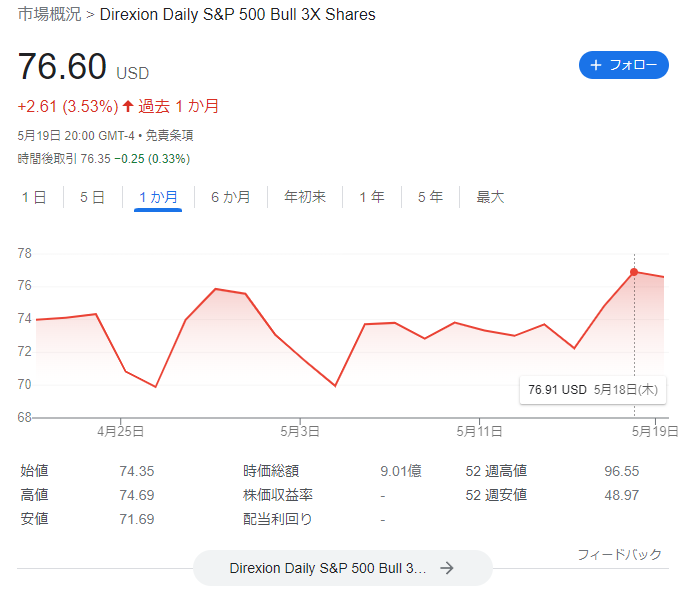Select the 5日 range tab
The height and width of the screenshot is (594, 688).
coord(92,197)
